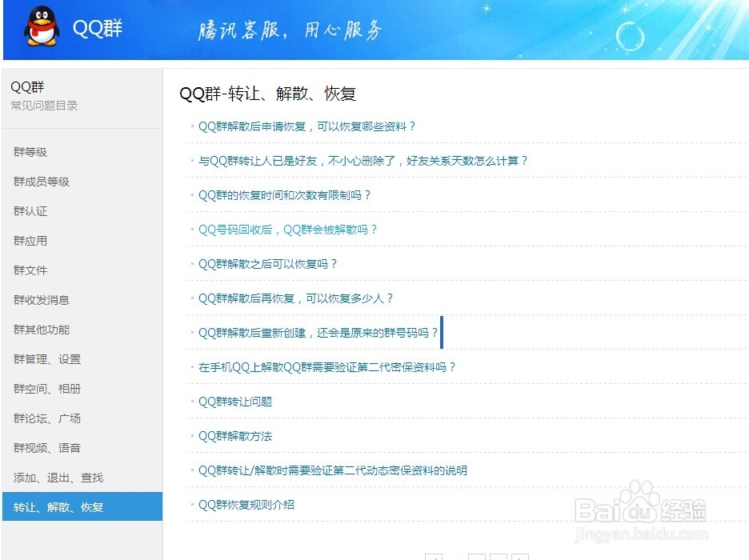Select 群空间、相册 sidebar item

(46, 389)
